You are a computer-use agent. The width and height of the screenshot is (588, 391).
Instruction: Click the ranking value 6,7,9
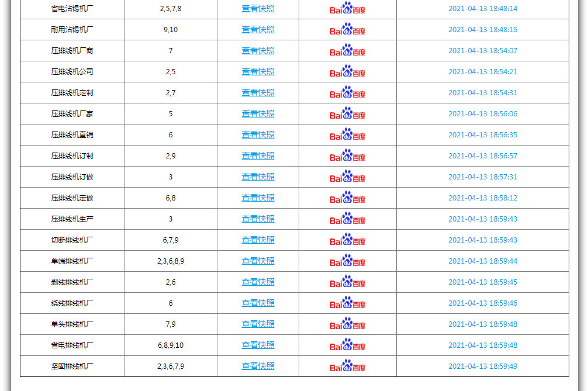(171, 240)
